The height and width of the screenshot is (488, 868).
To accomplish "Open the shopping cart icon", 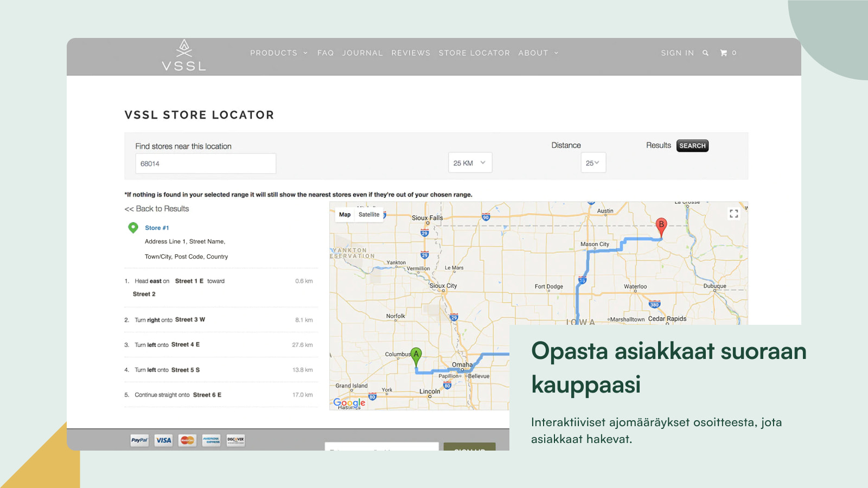I will (x=723, y=53).
